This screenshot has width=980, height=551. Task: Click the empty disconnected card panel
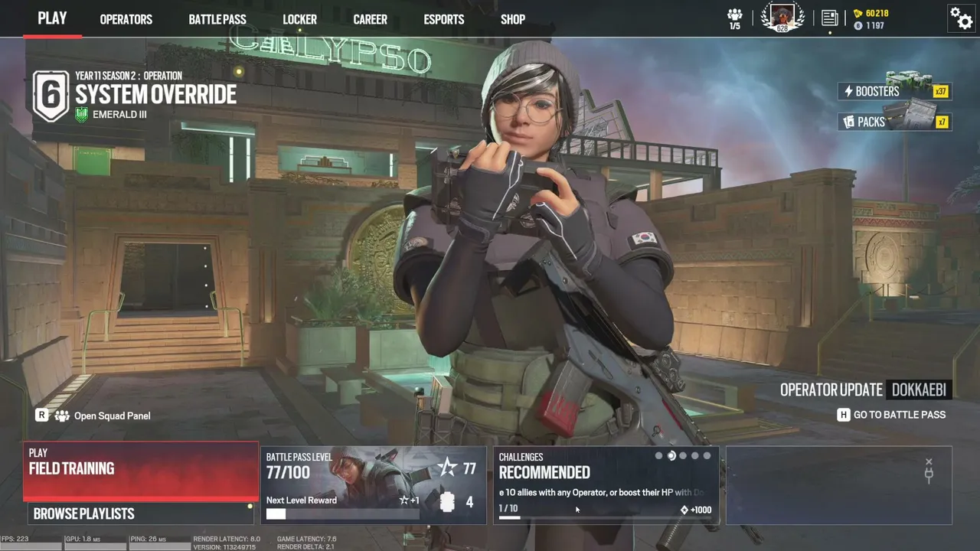(839, 485)
